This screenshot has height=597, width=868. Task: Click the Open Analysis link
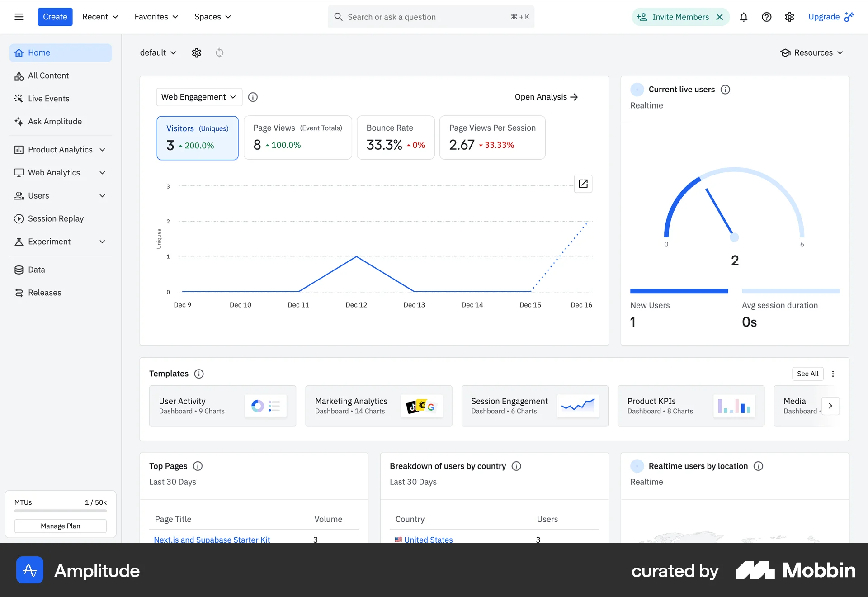coord(546,97)
